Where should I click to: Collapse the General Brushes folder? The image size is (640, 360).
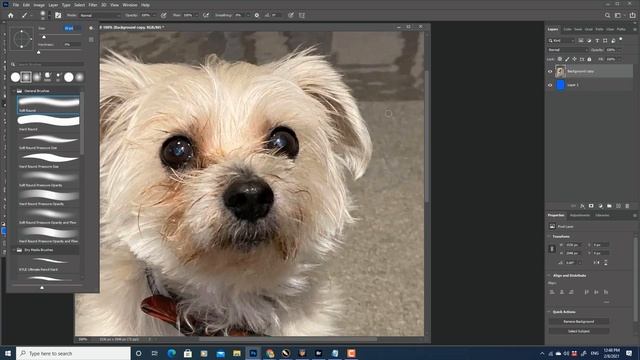pos(13,91)
